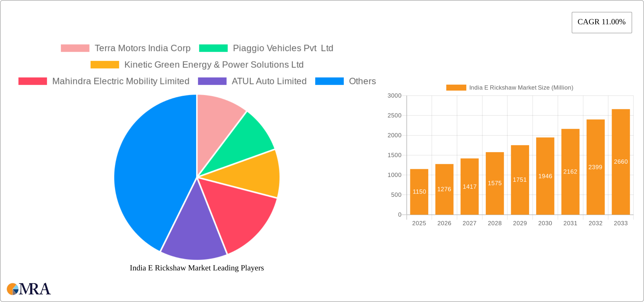Click the ATUL Auto Limited purple swatch
644x302 pixels.
tap(212, 81)
